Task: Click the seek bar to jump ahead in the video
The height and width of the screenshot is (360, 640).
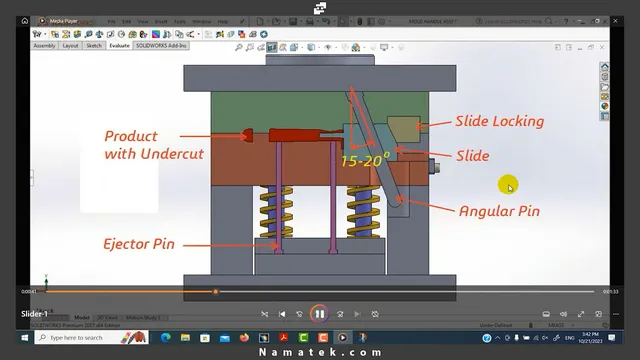Action: point(404,291)
